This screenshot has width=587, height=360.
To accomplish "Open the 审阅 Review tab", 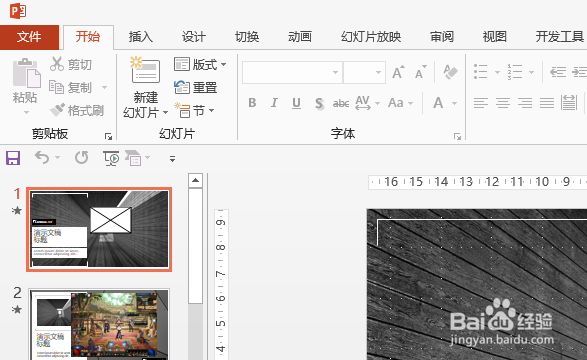I will pos(442,37).
